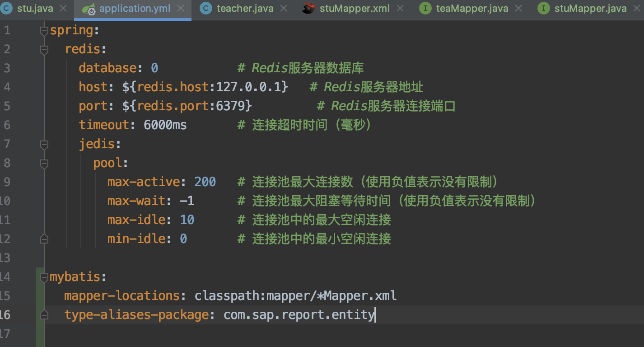Collapse the jedis block fold marker
The height and width of the screenshot is (347, 644).
44,145
